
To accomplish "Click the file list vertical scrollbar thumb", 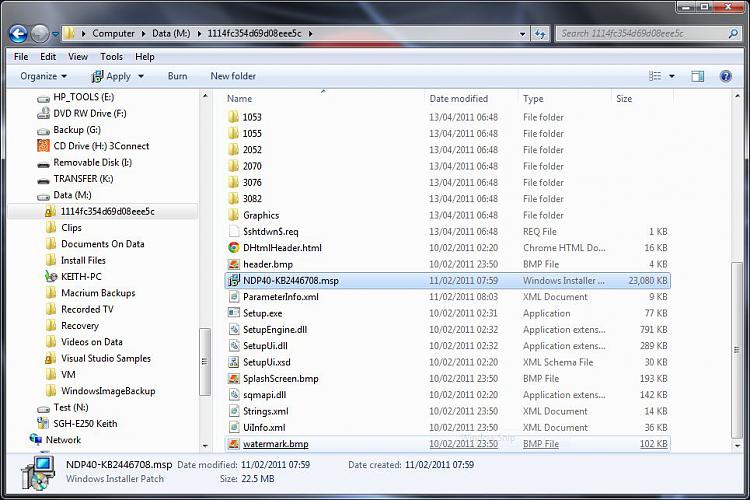I will [x=737, y=350].
